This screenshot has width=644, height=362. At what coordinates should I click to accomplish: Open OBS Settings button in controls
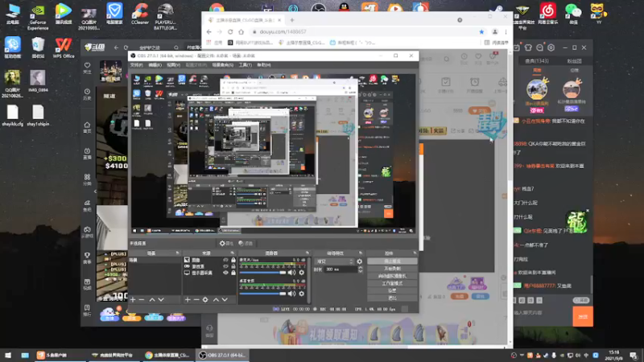coord(392,290)
